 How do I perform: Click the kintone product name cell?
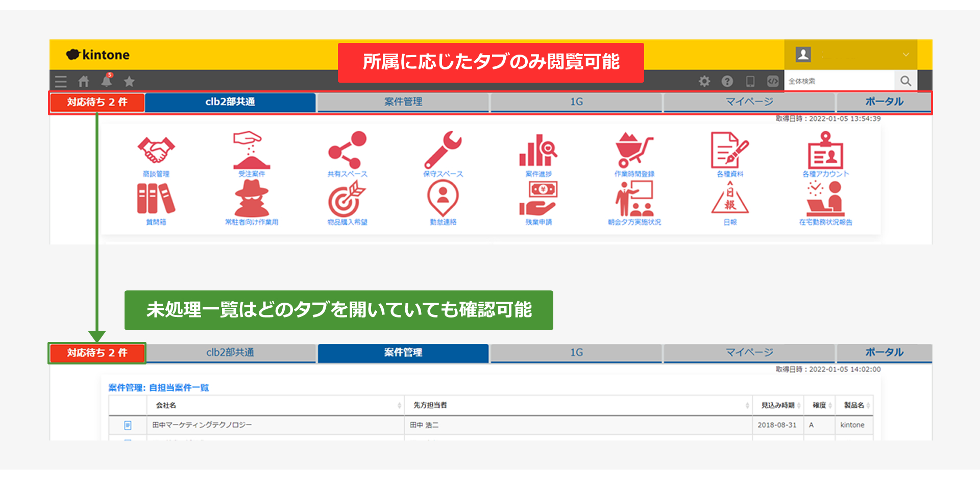coord(853,425)
